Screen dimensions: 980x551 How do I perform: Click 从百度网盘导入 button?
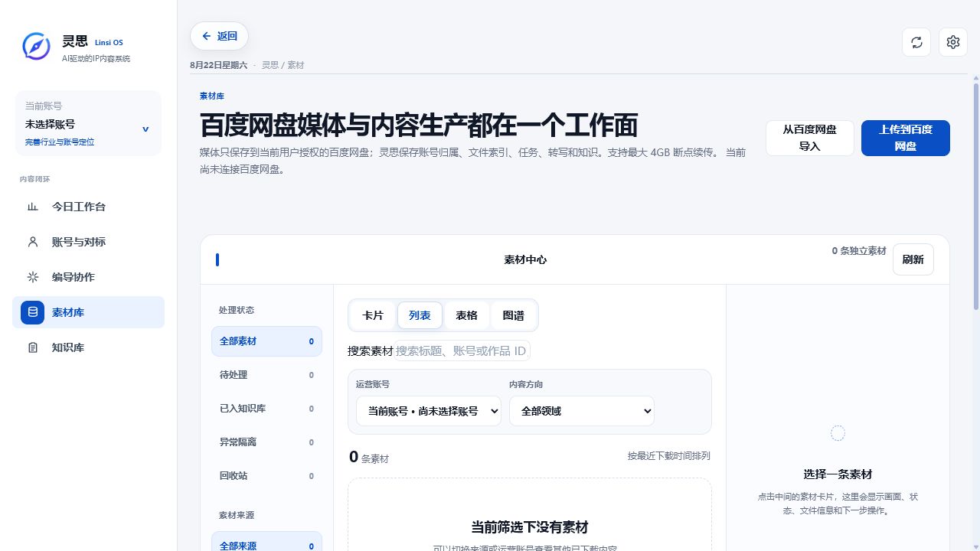click(809, 138)
